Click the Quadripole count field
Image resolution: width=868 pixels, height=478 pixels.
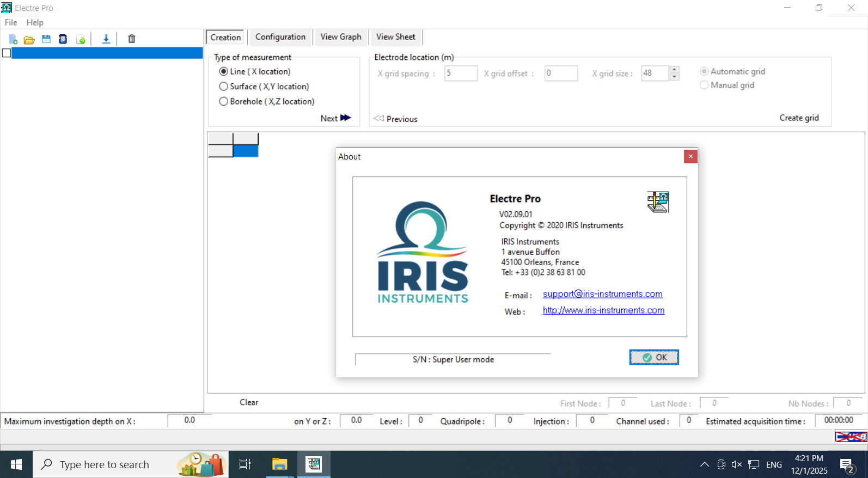(510, 420)
